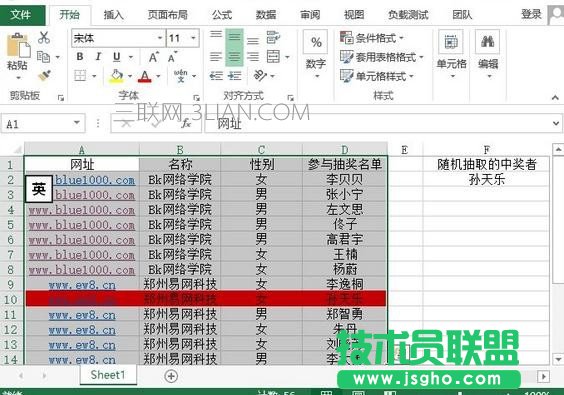Screen dimensions: 564x395
Task: Click the text orientation icon
Action: [260, 76]
